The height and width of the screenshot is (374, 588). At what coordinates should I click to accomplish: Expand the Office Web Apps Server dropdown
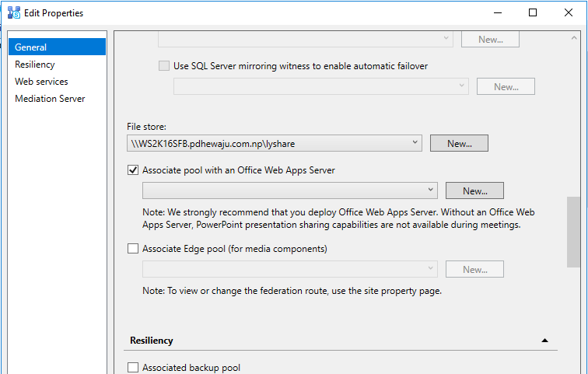coord(290,190)
